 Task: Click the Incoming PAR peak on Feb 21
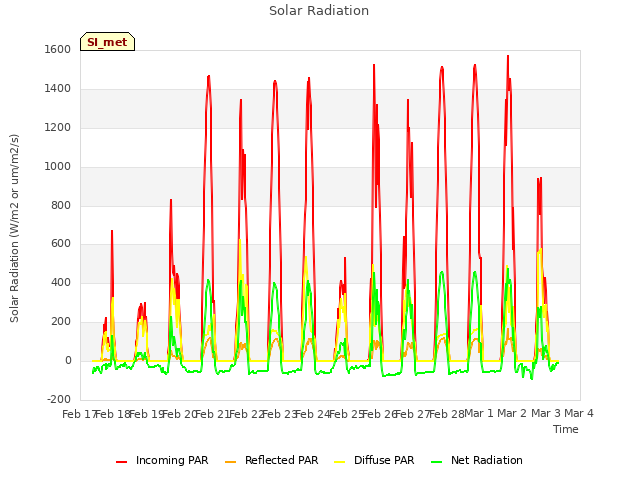(x=209, y=76)
